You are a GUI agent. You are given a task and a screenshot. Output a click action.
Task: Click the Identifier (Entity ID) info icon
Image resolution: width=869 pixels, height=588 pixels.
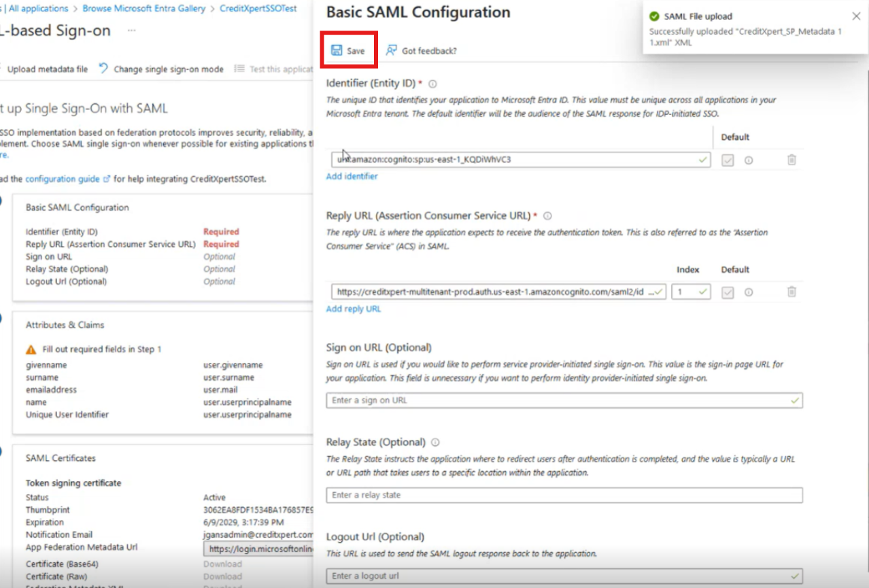pyautogui.click(x=432, y=84)
